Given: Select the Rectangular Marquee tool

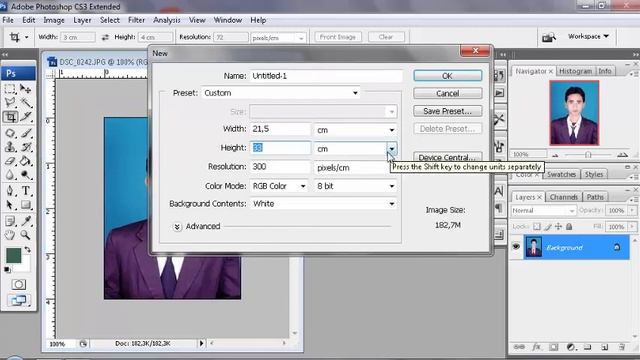Looking at the screenshot, I should click(10, 88).
